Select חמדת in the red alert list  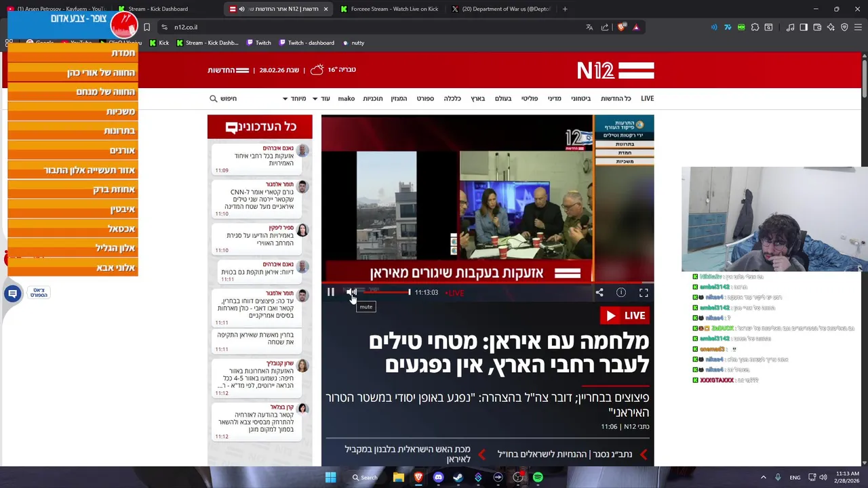[x=73, y=53]
